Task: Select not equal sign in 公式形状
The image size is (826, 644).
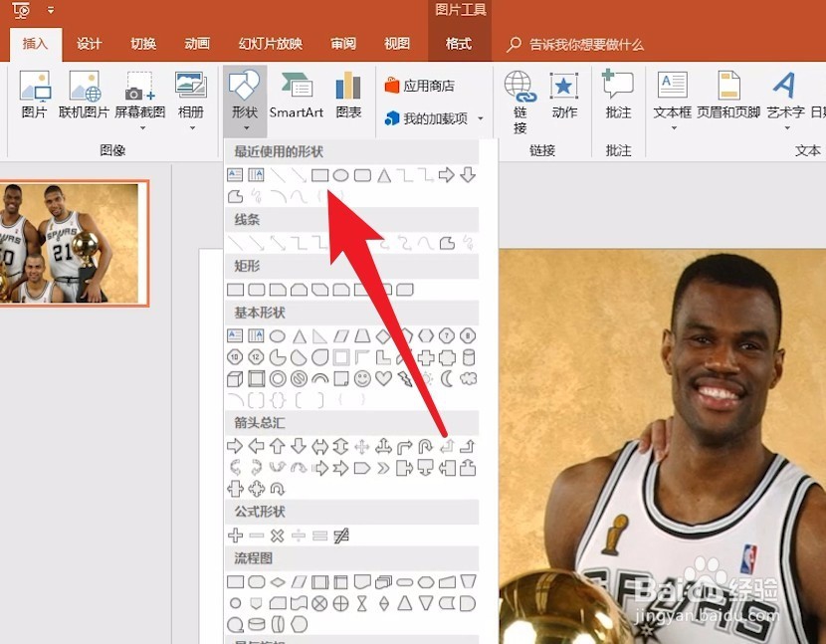Action: [x=341, y=536]
